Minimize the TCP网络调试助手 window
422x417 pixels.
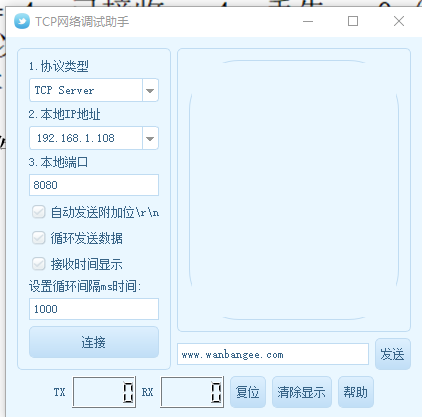308,21
